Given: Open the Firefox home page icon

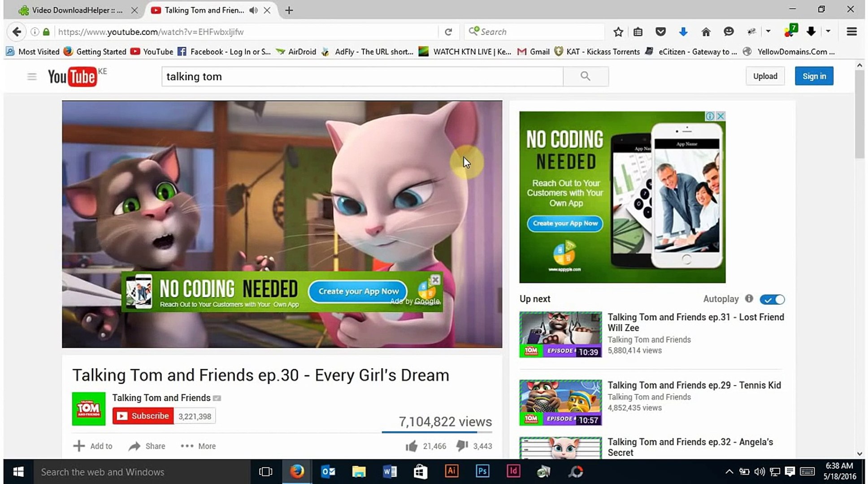Looking at the screenshot, I should coord(706,31).
